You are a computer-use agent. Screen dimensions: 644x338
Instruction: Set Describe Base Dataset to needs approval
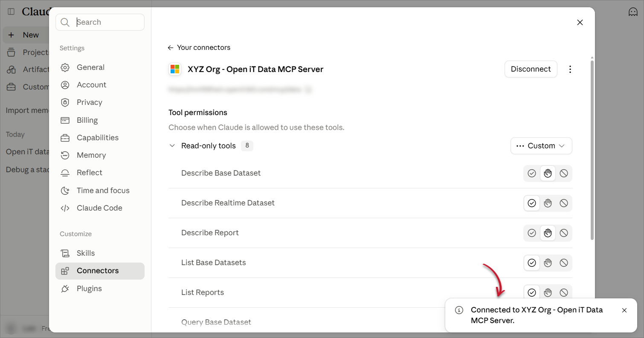(x=548, y=173)
